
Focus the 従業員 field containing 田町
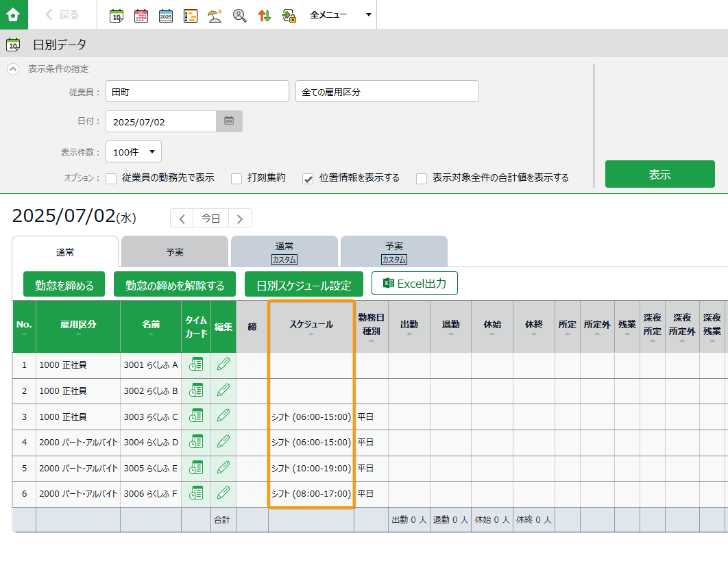pyautogui.click(x=197, y=91)
